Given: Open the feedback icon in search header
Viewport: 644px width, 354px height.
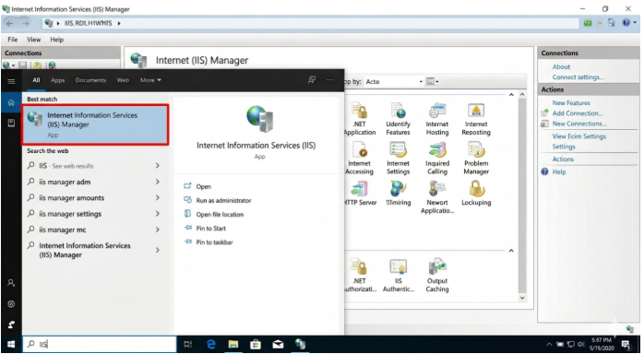Looking at the screenshot, I should pos(312,80).
